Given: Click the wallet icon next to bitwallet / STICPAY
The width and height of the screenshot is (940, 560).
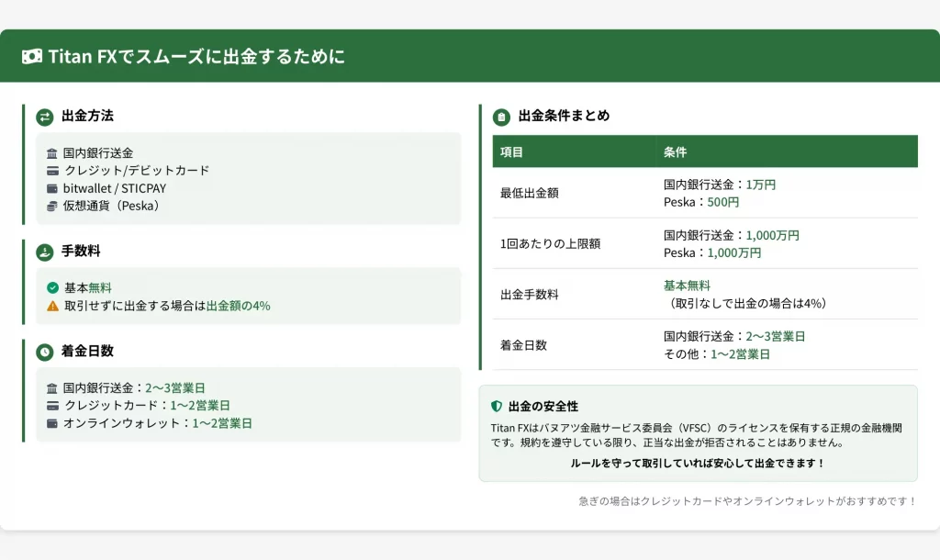Looking at the screenshot, I should coord(52,188).
